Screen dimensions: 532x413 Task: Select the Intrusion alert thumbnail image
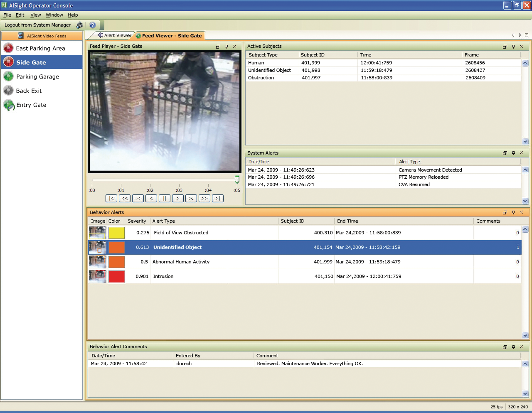click(x=97, y=276)
